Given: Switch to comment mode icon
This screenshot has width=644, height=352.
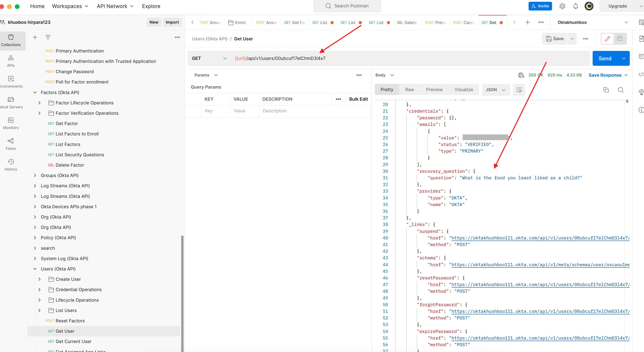Looking at the screenshot, I should pos(620,39).
